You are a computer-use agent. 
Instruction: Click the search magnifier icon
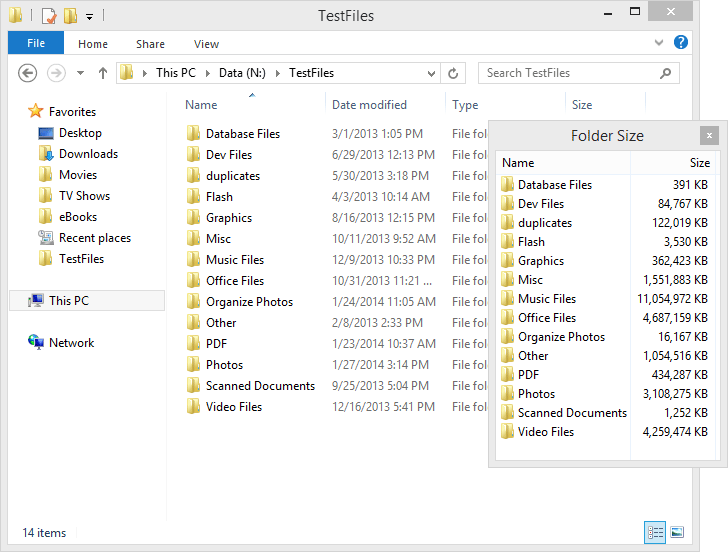click(665, 73)
